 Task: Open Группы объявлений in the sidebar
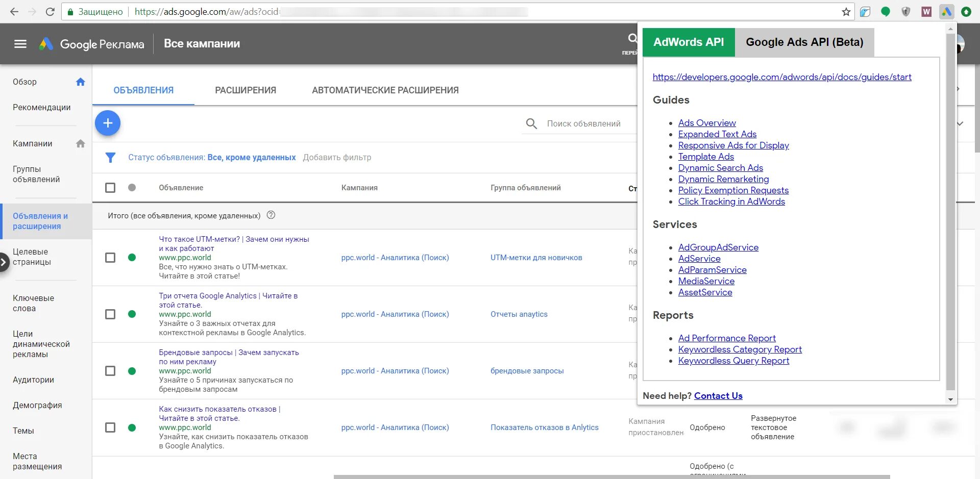pyautogui.click(x=36, y=174)
